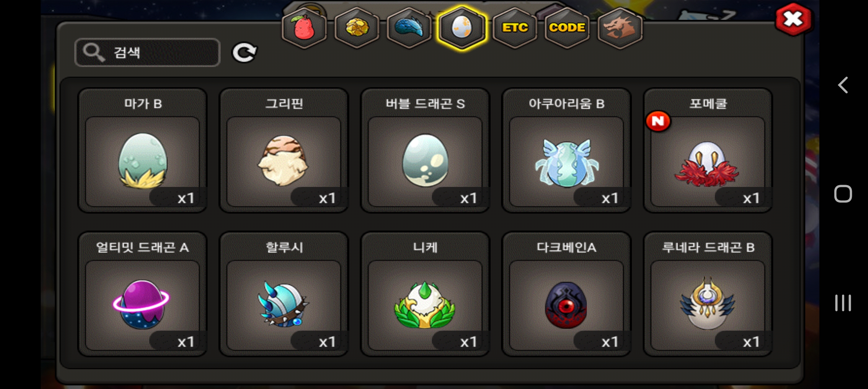Viewport: 868px width, 389px height.
Task: Select the 마가 B egg
Action: [142, 151]
